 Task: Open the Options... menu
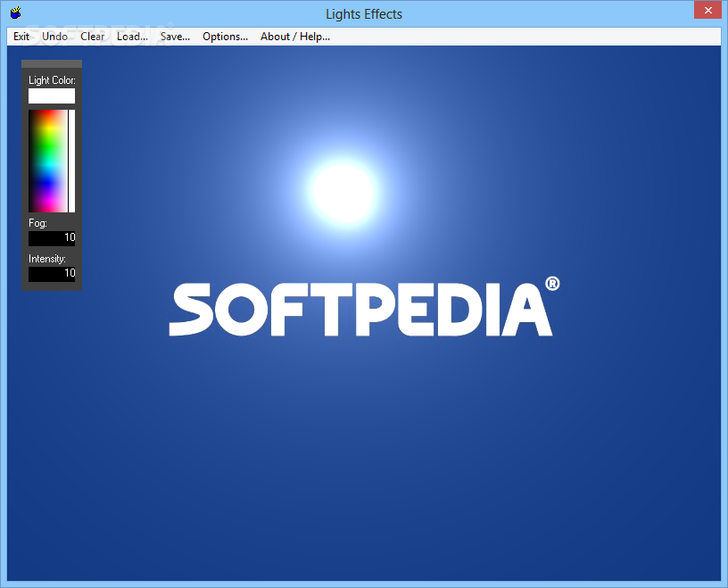point(225,37)
